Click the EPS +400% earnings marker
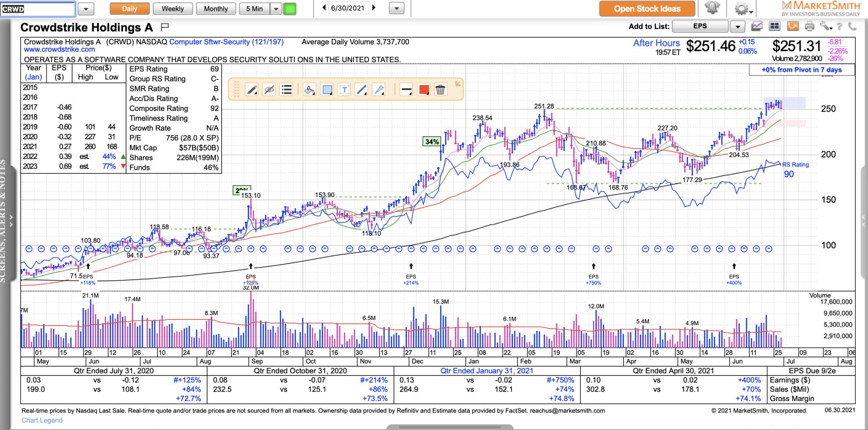This screenshot has width=868, height=430. 734,280
